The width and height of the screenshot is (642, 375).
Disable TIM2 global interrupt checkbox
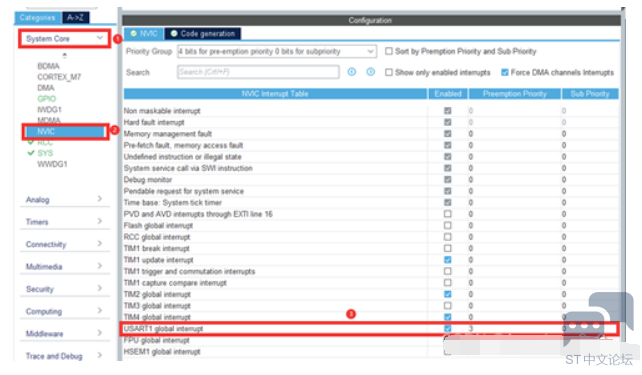[x=448, y=294]
